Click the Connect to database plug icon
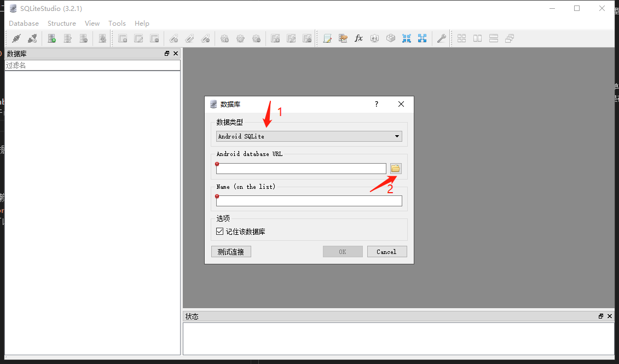The image size is (619, 364). point(16,38)
